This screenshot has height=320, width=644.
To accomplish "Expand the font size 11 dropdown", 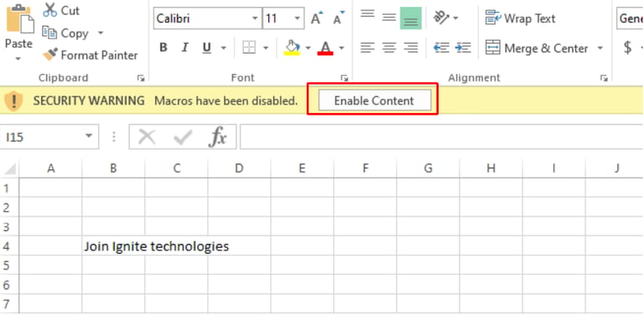I will [297, 18].
